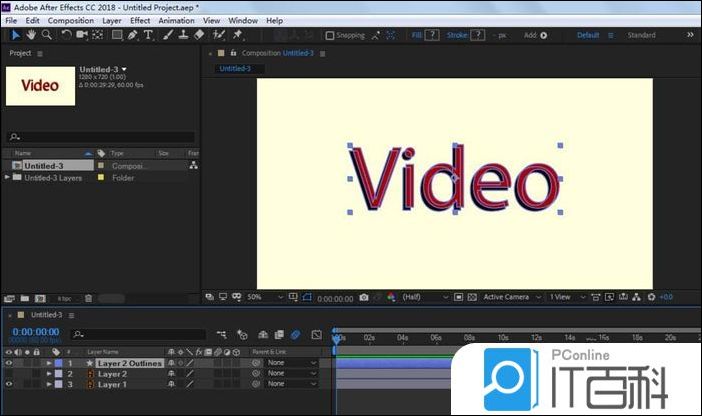The height and width of the screenshot is (416, 702).
Task: Switch to the Standard workspace
Action: tap(641, 35)
